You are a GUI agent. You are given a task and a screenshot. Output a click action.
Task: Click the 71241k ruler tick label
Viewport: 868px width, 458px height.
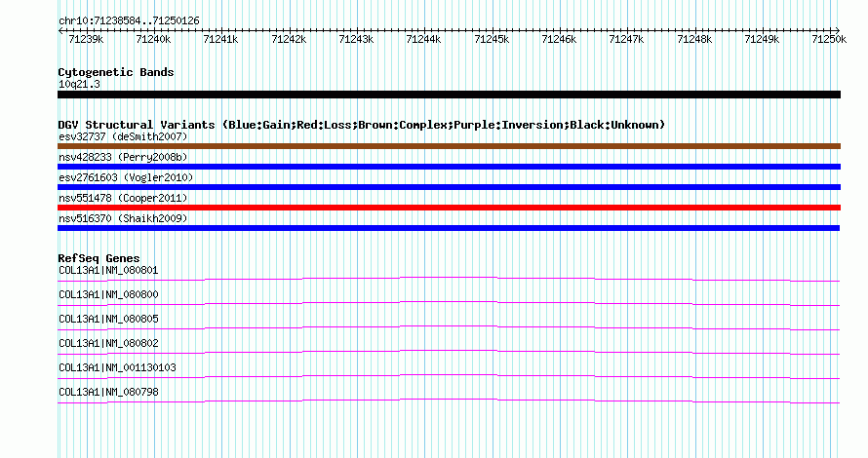[220, 39]
